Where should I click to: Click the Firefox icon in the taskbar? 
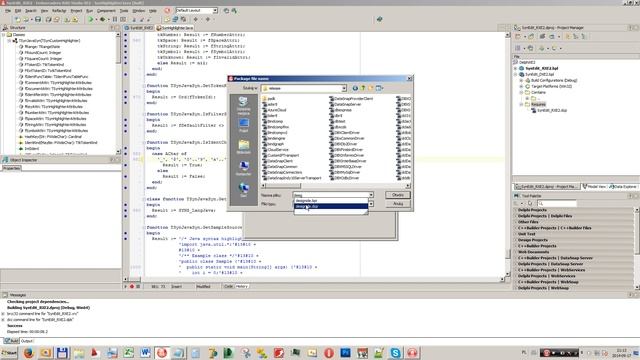[x=28, y=353]
